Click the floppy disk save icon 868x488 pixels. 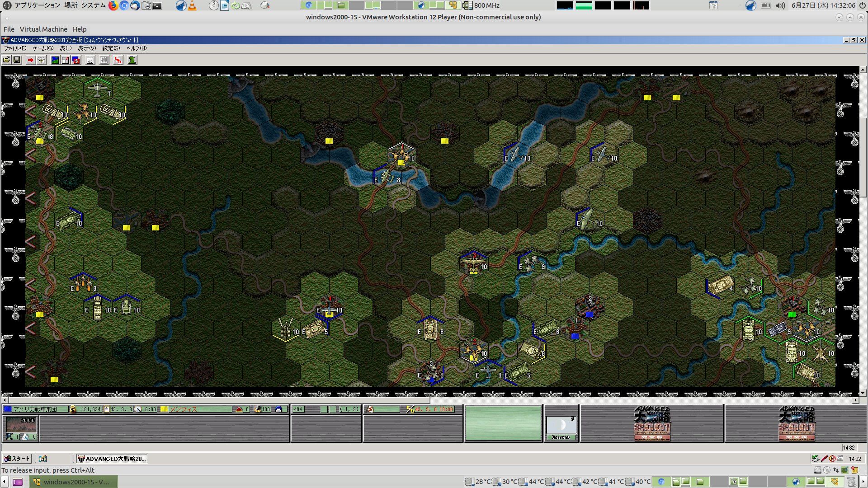17,60
